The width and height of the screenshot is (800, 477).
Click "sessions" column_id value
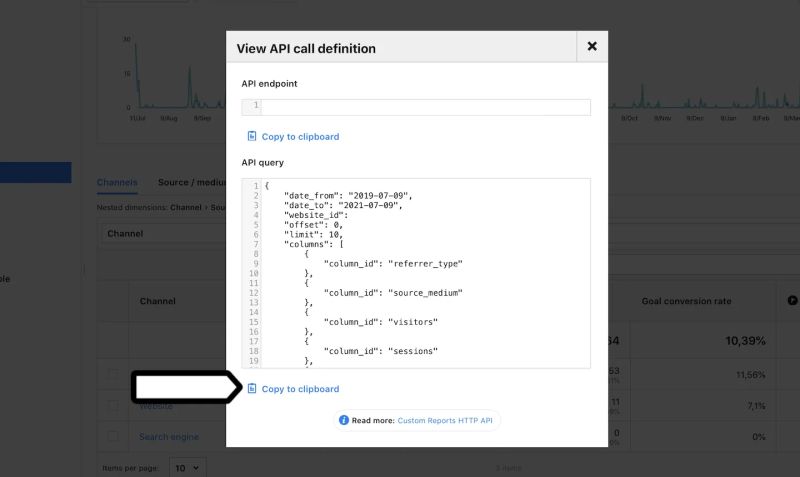coord(413,351)
